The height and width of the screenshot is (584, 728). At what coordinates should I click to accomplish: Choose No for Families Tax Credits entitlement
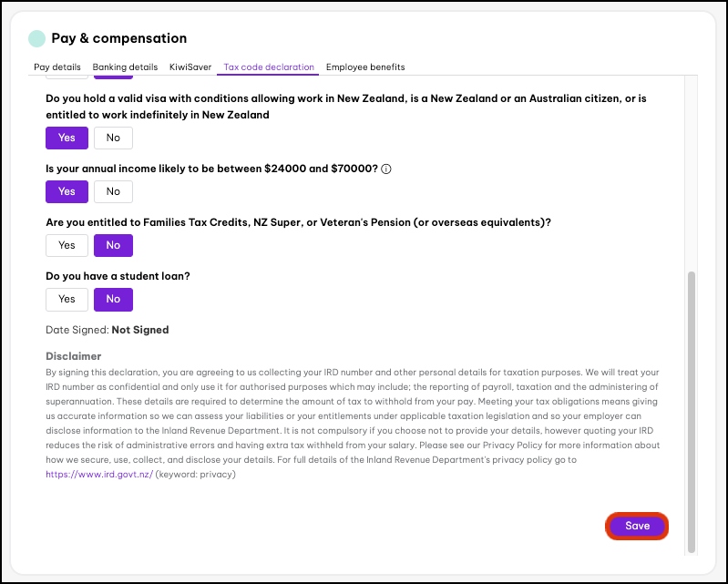tap(113, 245)
